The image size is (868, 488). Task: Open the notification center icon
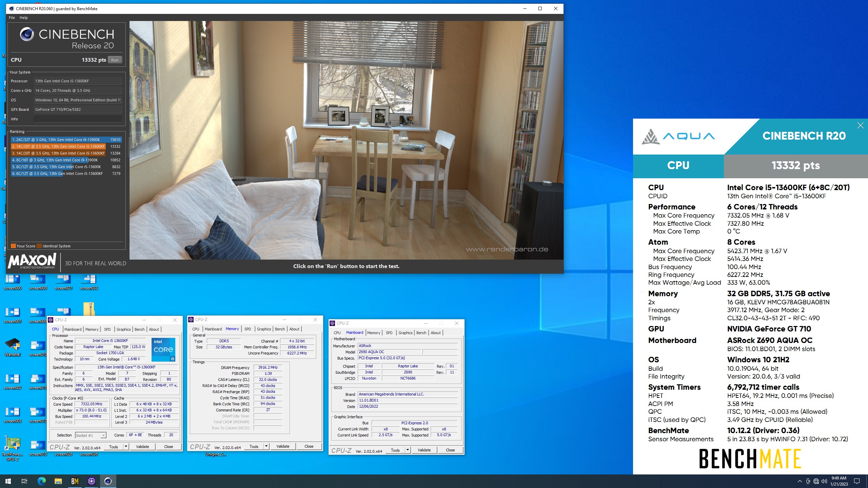[x=857, y=481]
